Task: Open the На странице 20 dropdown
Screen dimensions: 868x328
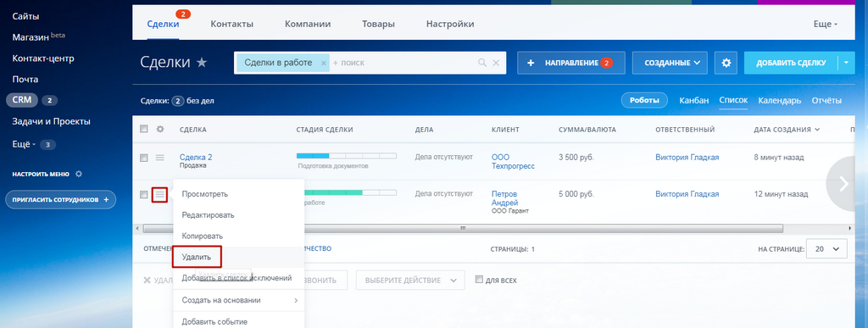Action: [827, 249]
